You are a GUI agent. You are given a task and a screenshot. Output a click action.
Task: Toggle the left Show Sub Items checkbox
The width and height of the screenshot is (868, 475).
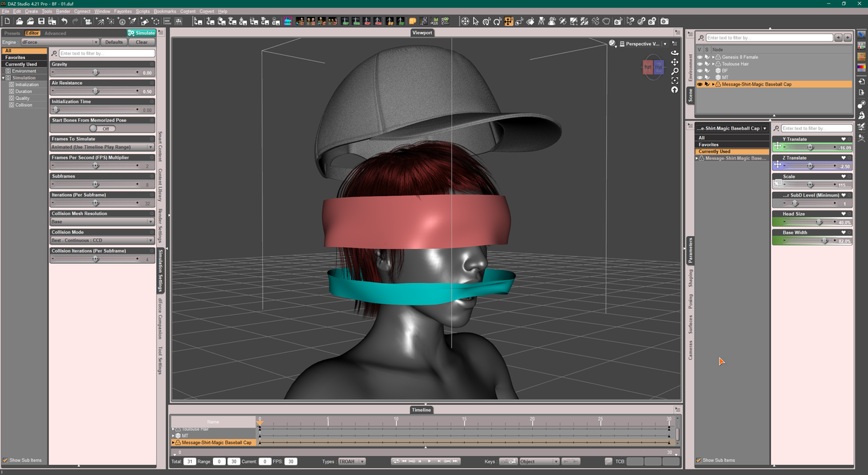5,460
